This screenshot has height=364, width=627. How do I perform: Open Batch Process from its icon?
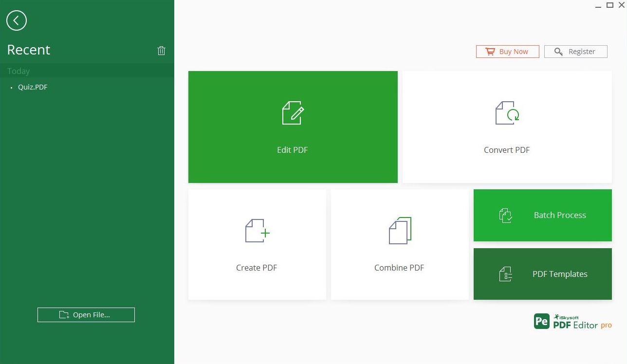pos(505,215)
